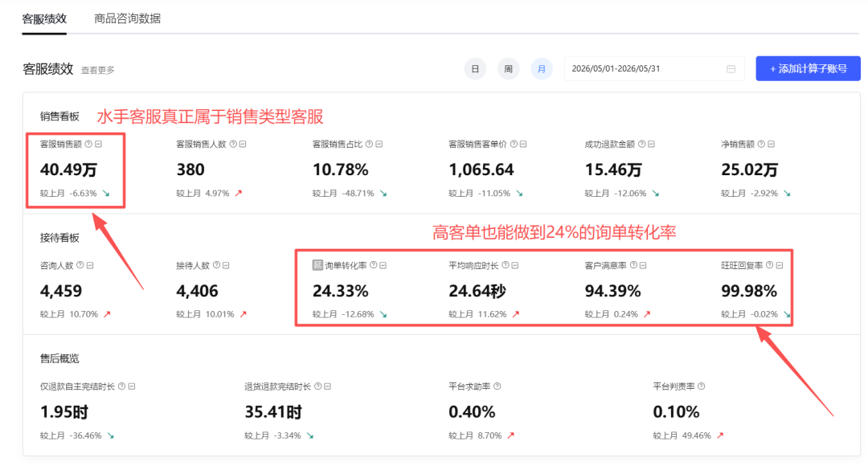This screenshot has height=474, width=868.
Task: Click the square minus icon beside 客服销售占比
Action: [379, 144]
